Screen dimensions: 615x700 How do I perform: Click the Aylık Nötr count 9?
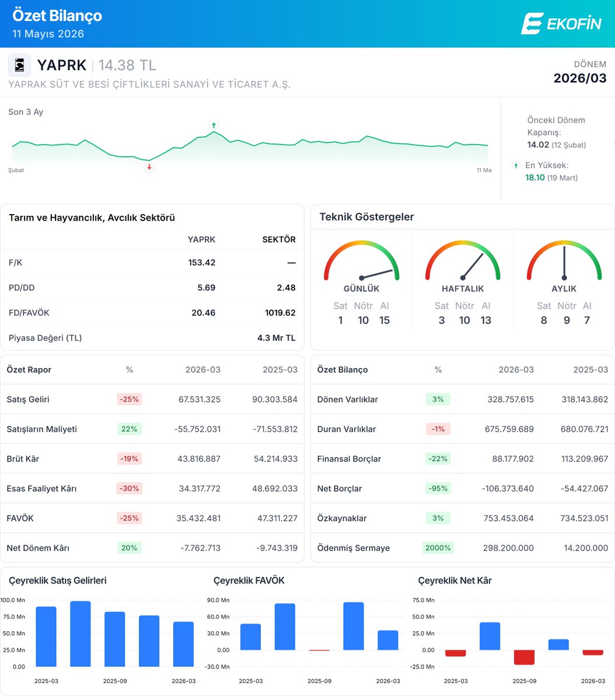tap(567, 320)
